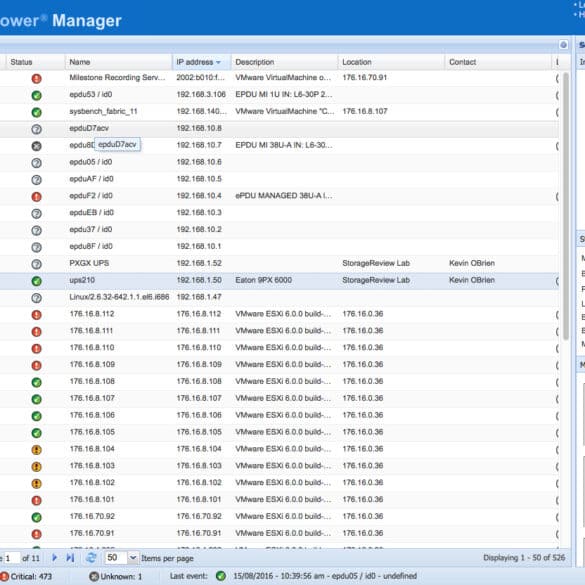Click the epduD7acv node name
Viewport: 585px width, 585px height.
pos(89,128)
